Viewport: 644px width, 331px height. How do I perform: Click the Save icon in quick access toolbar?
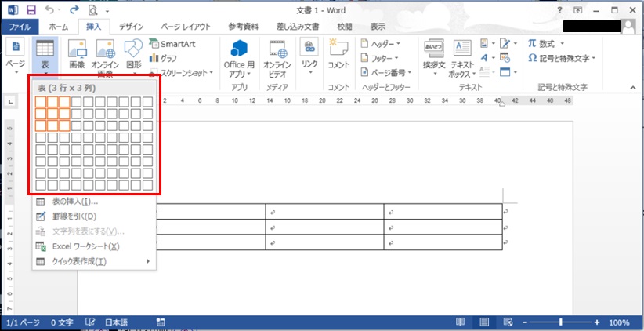[x=31, y=10]
